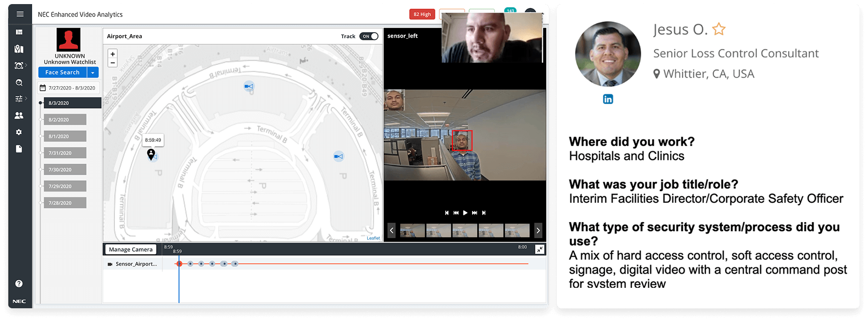Show next video thumbnails
This screenshot has width=868, height=321.
(538, 230)
